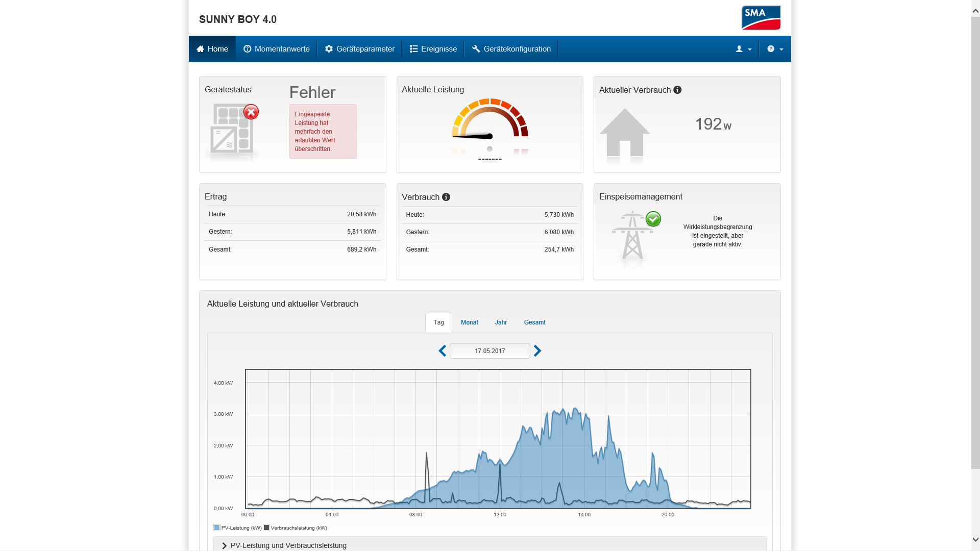The height and width of the screenshot is (551, 980).
Task: Go to previous day with left arrow
Action: click(442, 351)
